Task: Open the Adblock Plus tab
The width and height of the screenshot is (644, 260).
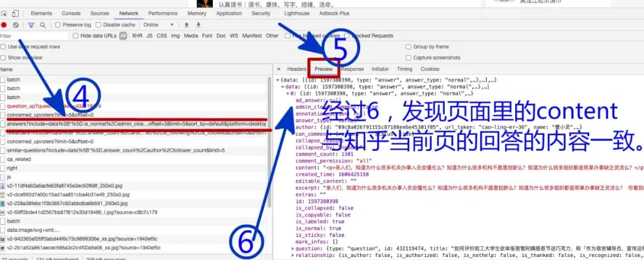Action: pyautogui.click(x=335, y=14)
